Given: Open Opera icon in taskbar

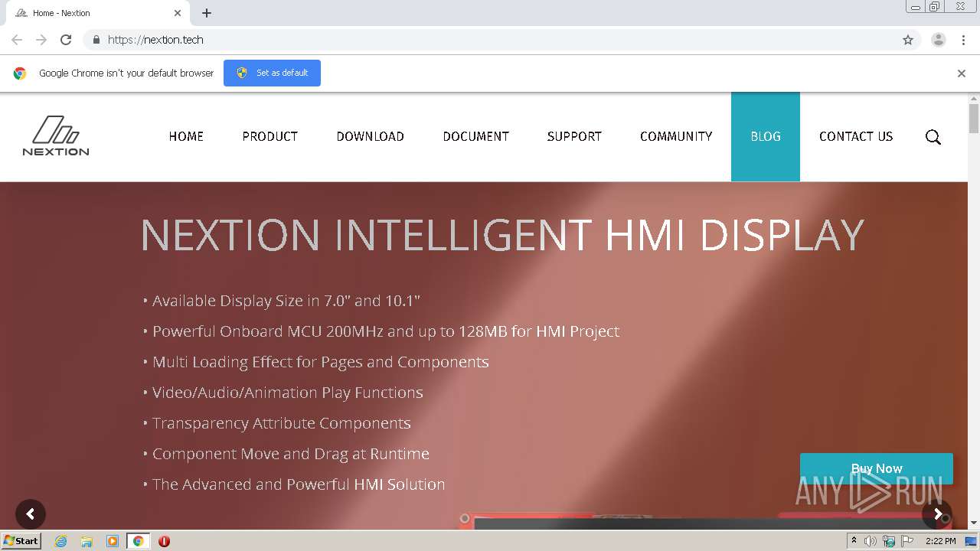Looking at the screenshot, I should pyautogui.click(x=164, y=541).
